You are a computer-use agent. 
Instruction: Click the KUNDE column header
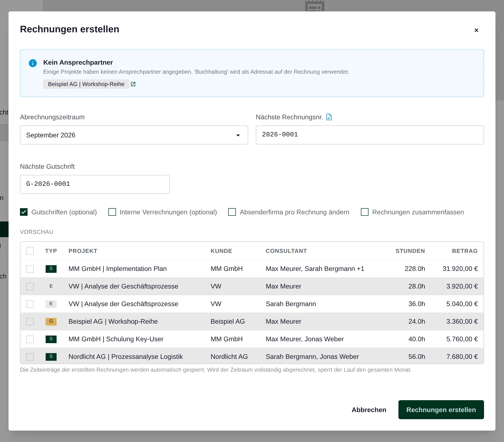click(221, 251)
